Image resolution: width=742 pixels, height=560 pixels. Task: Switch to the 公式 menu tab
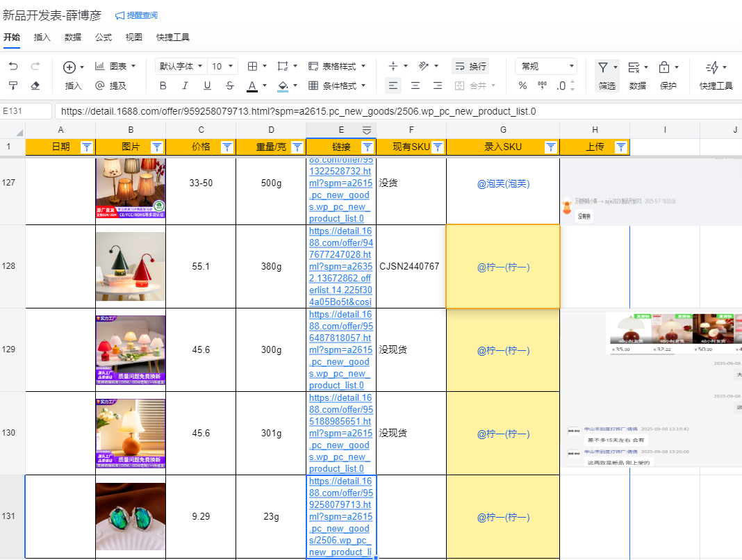point(104,38)
